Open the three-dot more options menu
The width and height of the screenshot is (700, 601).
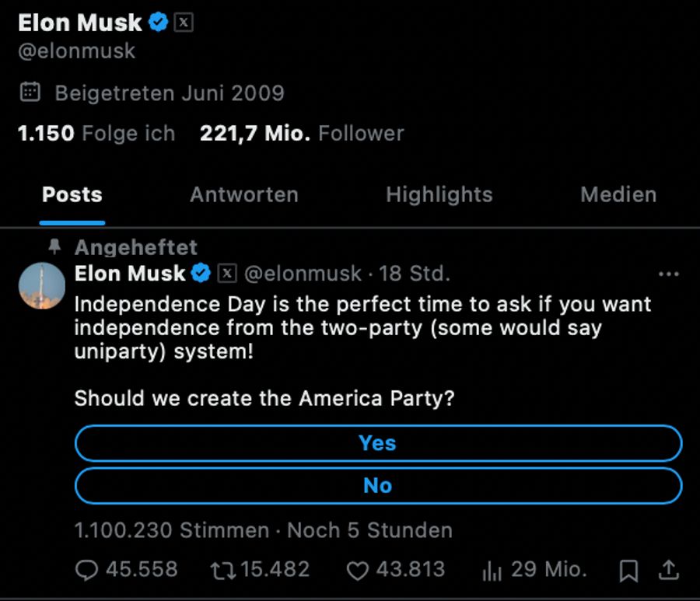pos(669,274)
